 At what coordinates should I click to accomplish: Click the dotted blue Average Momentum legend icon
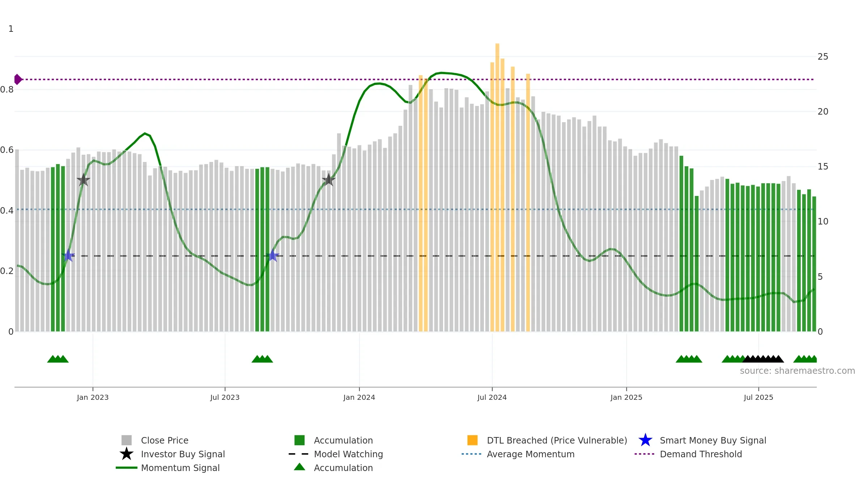pos(472,454)
